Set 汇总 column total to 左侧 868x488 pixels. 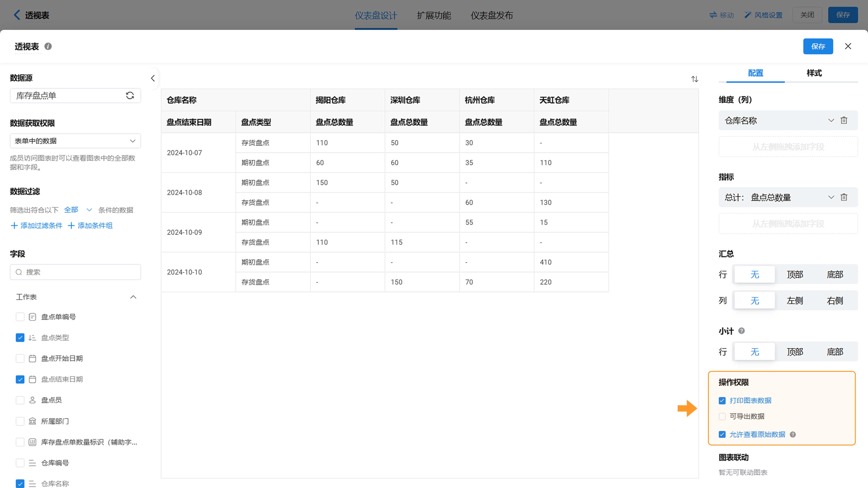click(795, 301)
